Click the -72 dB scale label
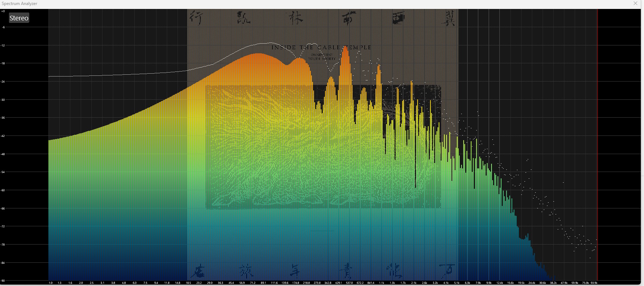Viewport: 644px width, 286px height. 3,226
